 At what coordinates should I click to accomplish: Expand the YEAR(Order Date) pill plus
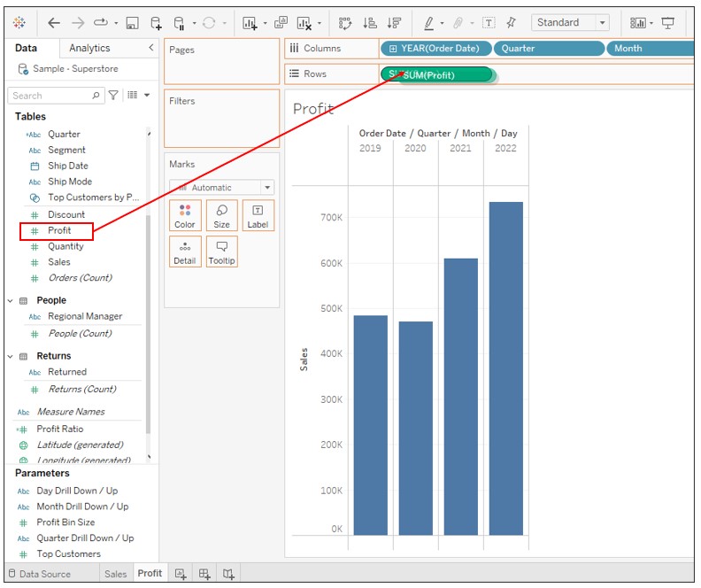[x=392, y=49]
